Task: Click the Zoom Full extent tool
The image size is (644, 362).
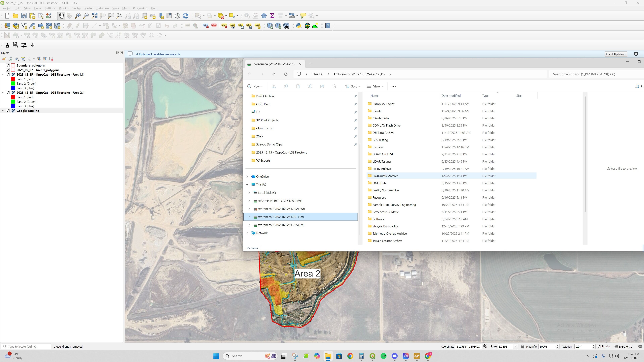Action: [94, 16]
